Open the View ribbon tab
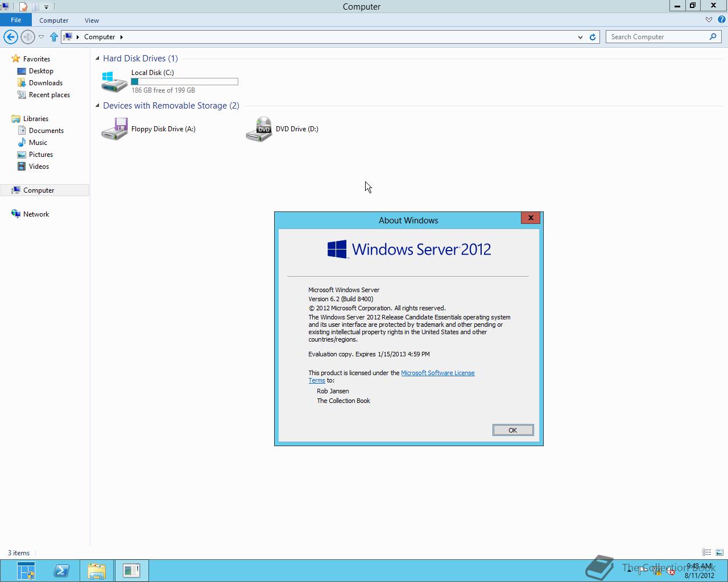The width and height of the screenshot is (728, 582). [x=92, y=20]
